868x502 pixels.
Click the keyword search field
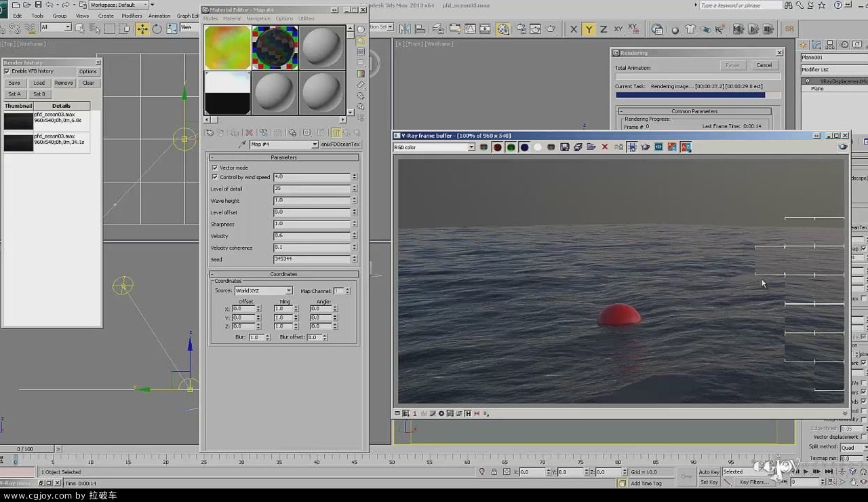point(741,5)
